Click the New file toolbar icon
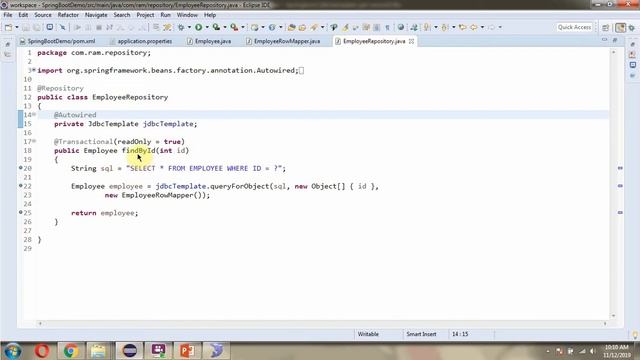640x360 pixels. point(9,27)
